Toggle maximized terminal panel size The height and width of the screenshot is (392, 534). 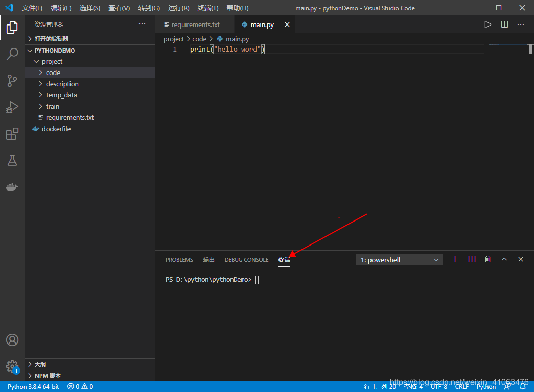(x=504, y=259)
